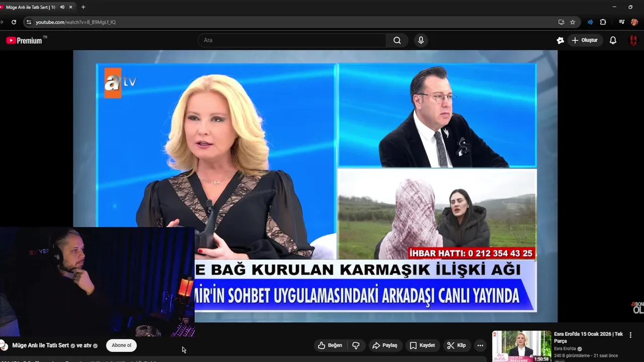Click the search magnifier button

pos(397,40)
